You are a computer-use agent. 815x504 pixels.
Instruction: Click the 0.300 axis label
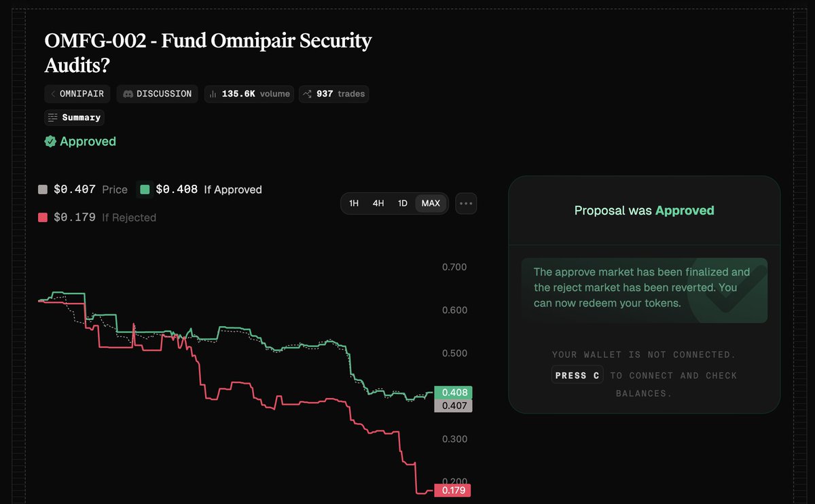(454, 439)
